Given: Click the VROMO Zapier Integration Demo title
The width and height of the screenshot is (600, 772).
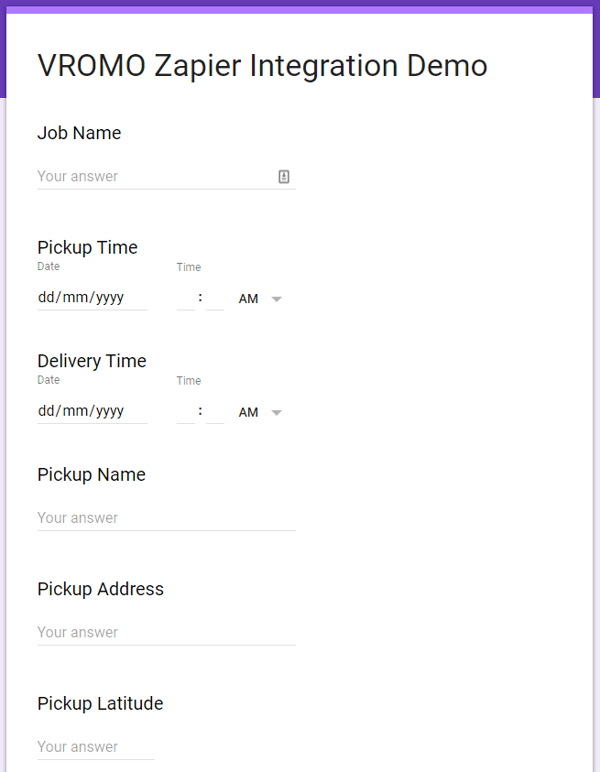Looking at the screenshot, I should click(x=262, y=66).
